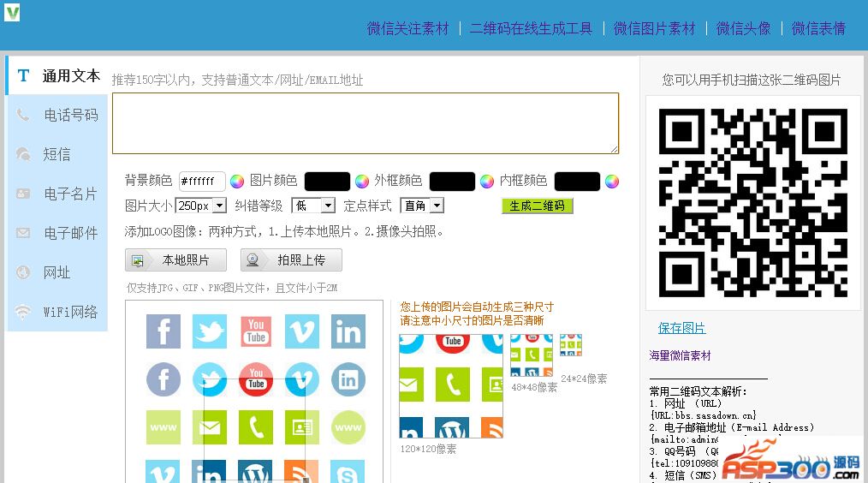Click the square YouTube icon in image

[256, 331]
